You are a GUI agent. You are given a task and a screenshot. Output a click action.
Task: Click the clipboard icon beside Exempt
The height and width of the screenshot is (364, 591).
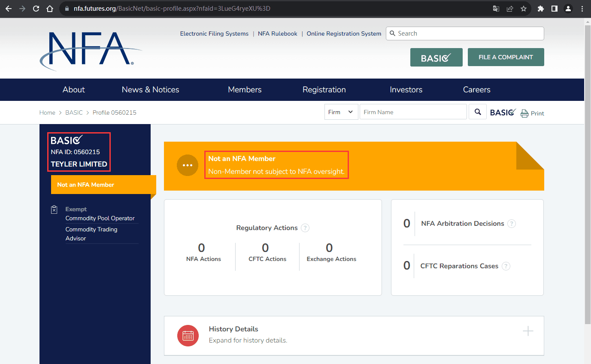(x=54, y=209)
